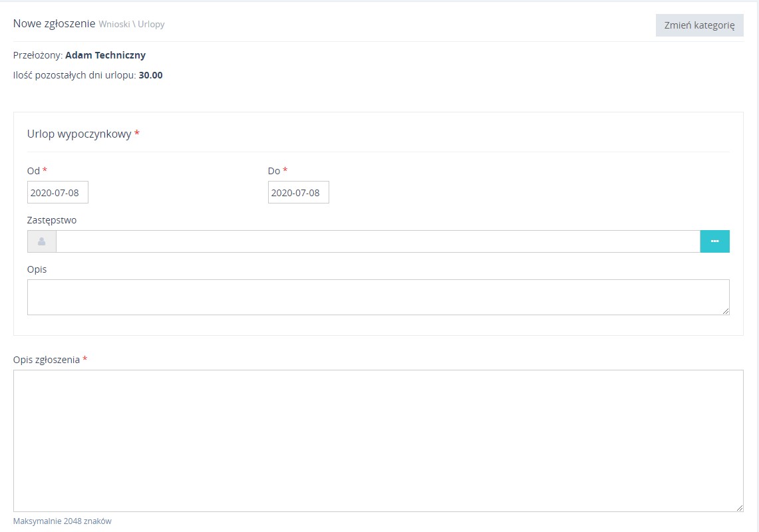Click the Nowe zgłoszenie page title

point(54,24)
